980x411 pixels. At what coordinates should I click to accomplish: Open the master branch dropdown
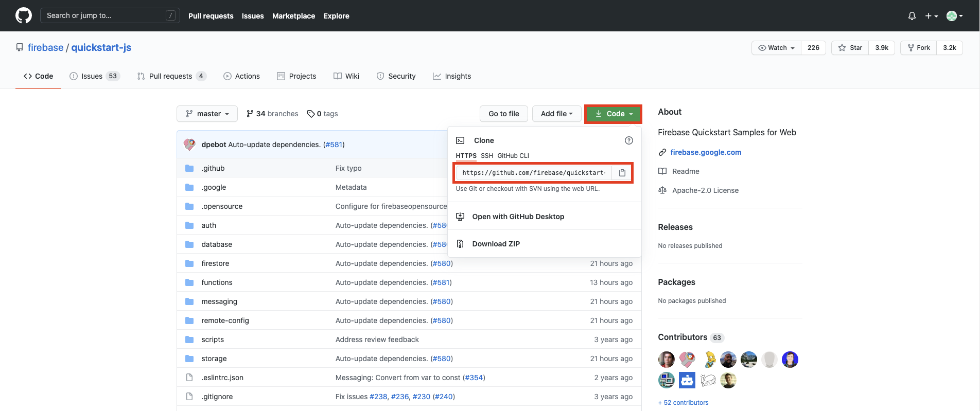(x=207, y=114)
